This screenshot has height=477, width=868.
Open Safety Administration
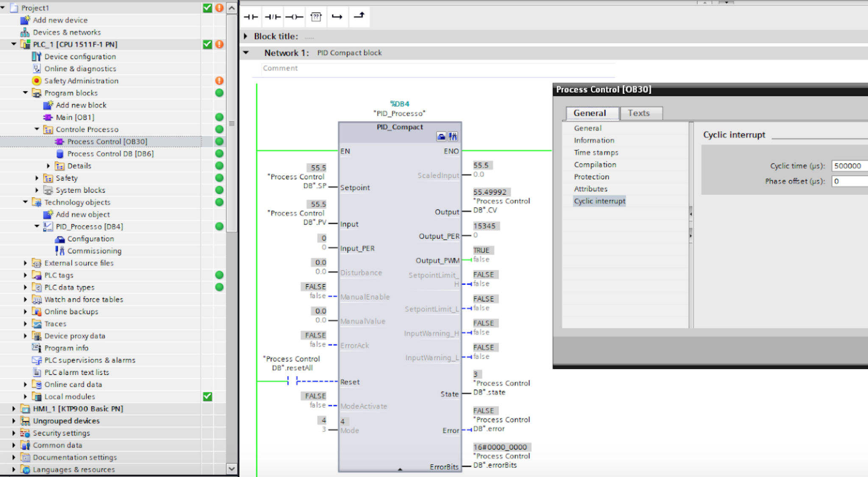pos(81,81)
